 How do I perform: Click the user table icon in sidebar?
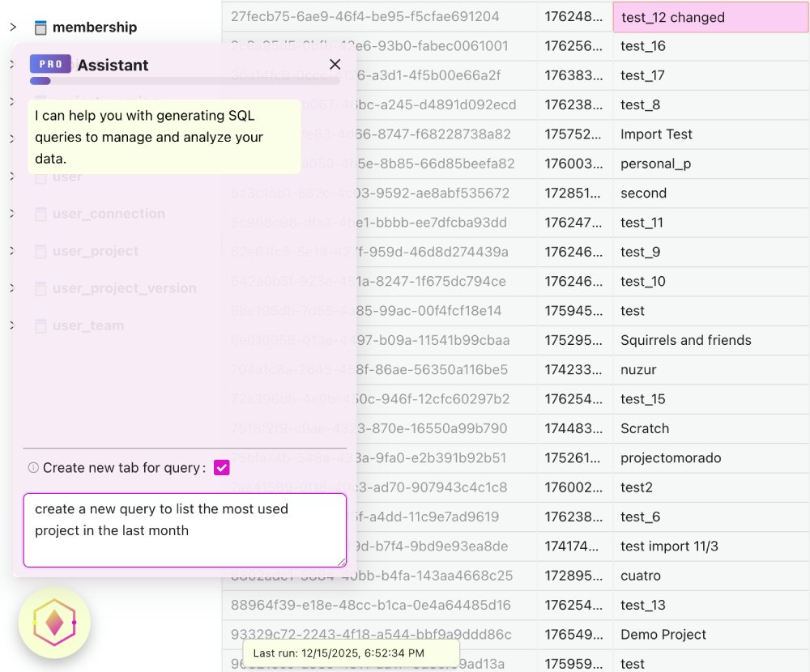[40, 177]
